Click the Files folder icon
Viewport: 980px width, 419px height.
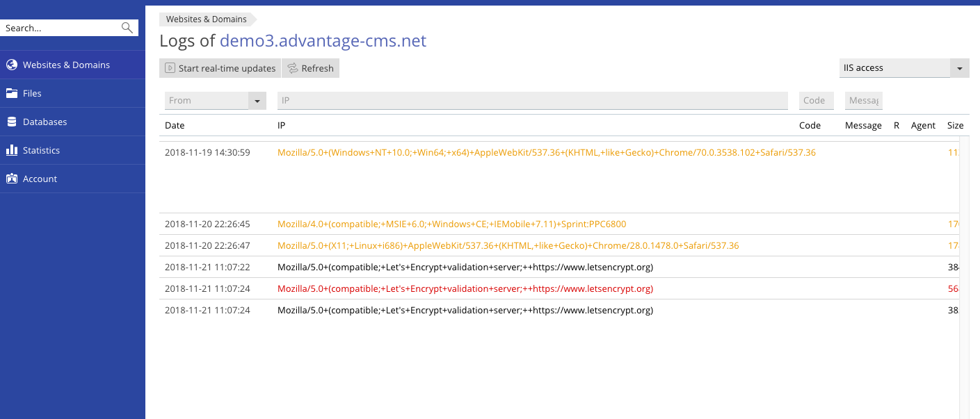(x=11, y=93)
